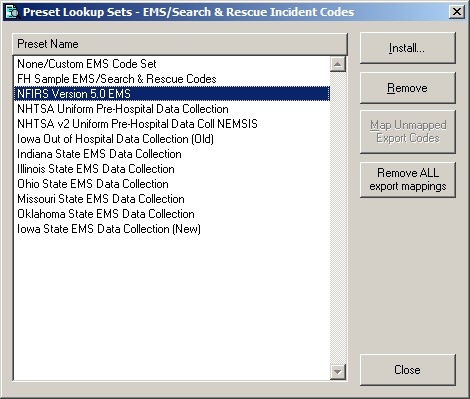Screen dimensions: 470x399
Task: Click the dialog title bar app icon
Action: (12, 12)
